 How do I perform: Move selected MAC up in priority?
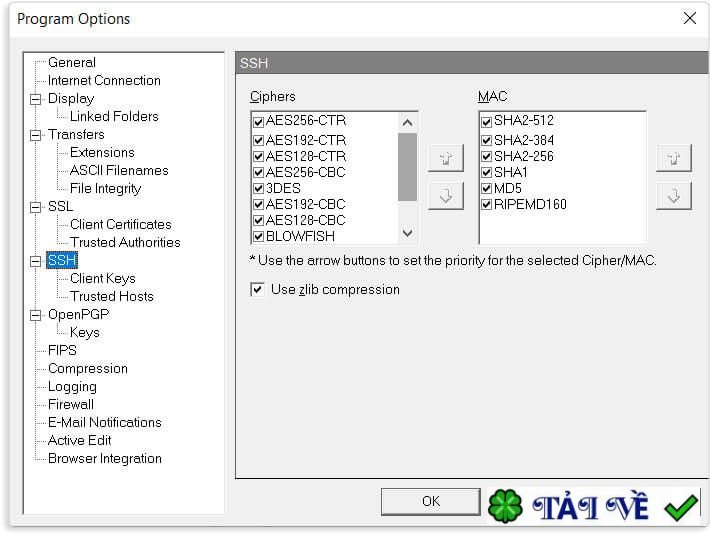coord(674,158)
